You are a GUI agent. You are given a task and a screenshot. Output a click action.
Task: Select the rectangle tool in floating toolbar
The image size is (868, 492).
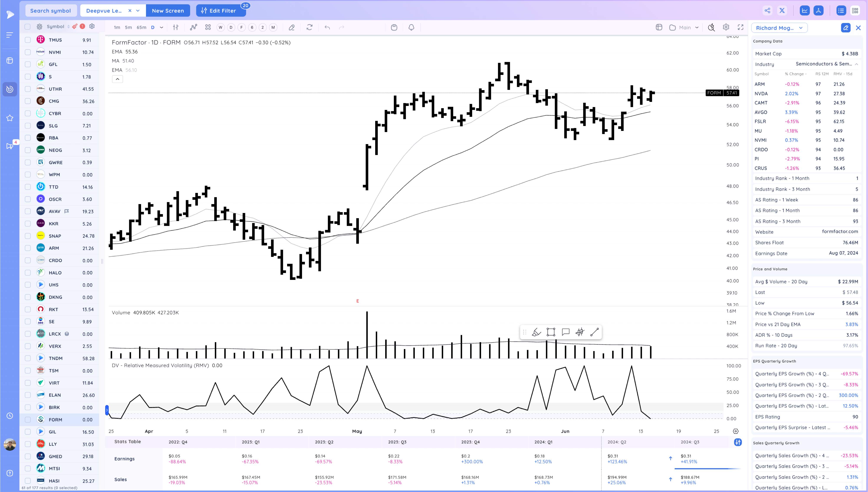click(551, 332)
